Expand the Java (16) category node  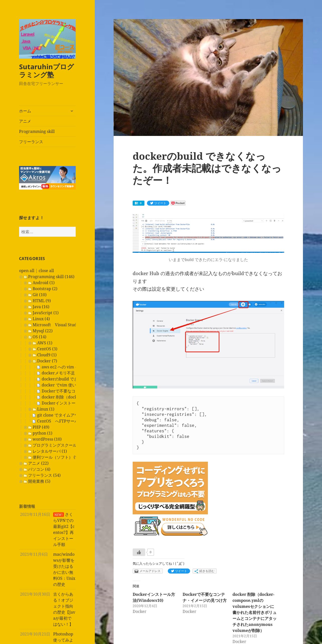tap(26, 307)
